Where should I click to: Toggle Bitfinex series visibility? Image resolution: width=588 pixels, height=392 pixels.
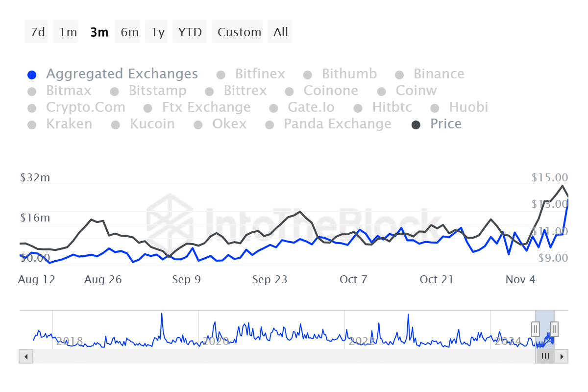[260, 74]
